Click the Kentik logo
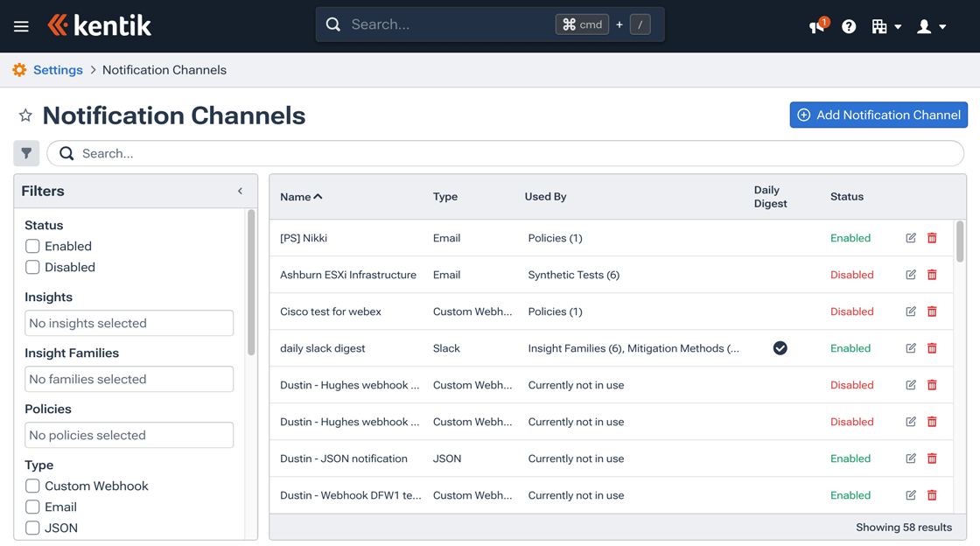 pyautogui.click(x=99, y=25)
